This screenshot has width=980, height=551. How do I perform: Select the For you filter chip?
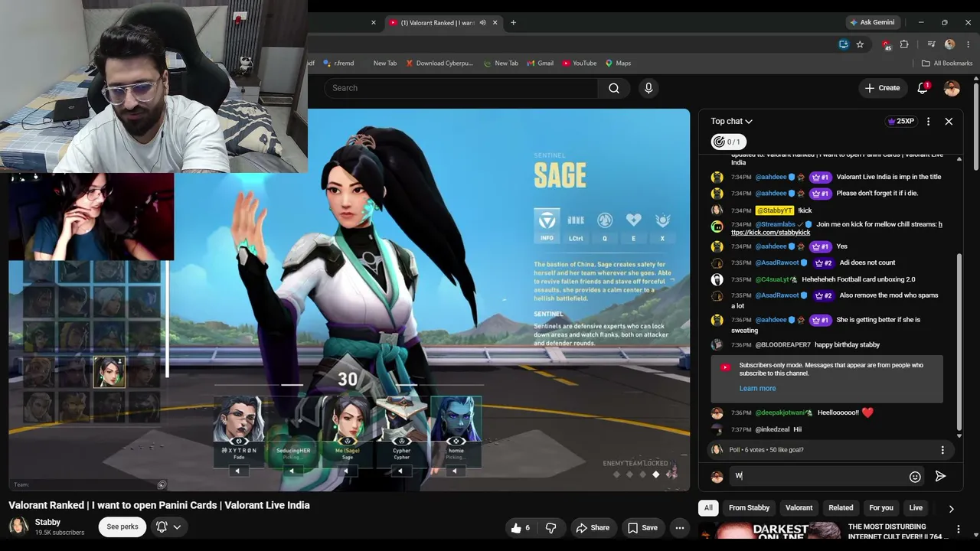[881, 507]
